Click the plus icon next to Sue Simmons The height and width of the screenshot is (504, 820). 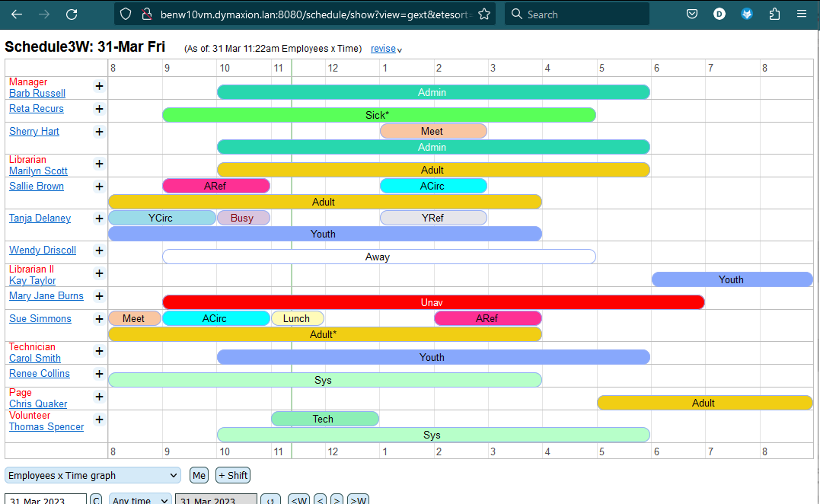[x=99, y=318]
